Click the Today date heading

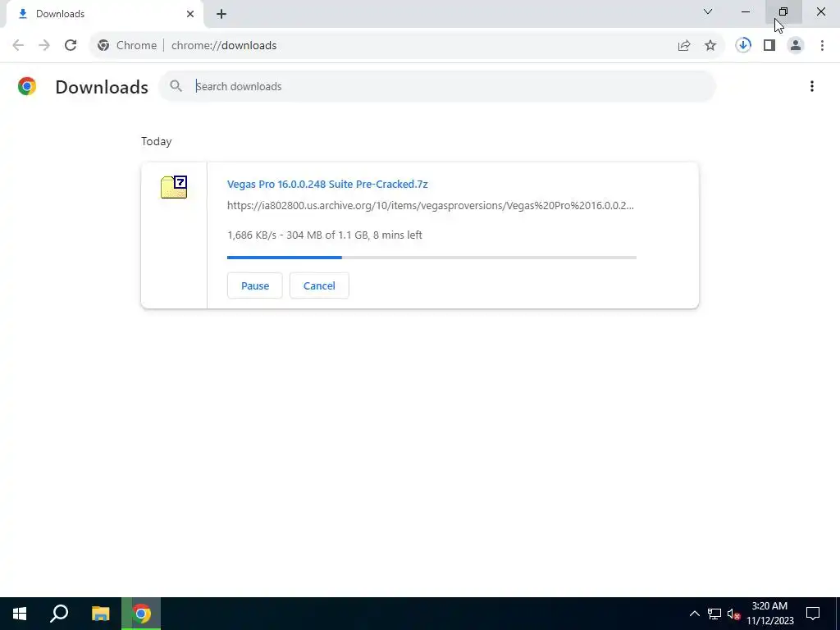tap(157, 141)
